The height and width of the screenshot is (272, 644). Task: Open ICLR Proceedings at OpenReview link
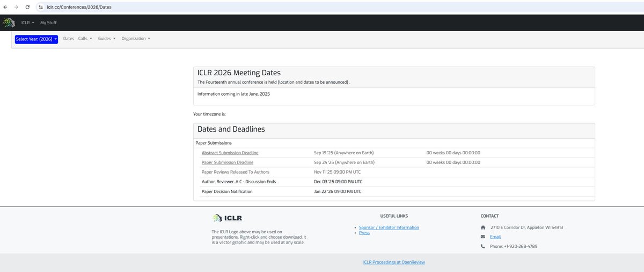pyautogui.click(x=394, y=262)
